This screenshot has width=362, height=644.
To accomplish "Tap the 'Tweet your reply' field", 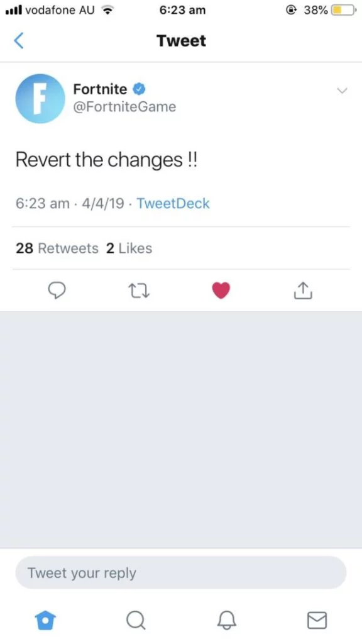I will 180,572.
